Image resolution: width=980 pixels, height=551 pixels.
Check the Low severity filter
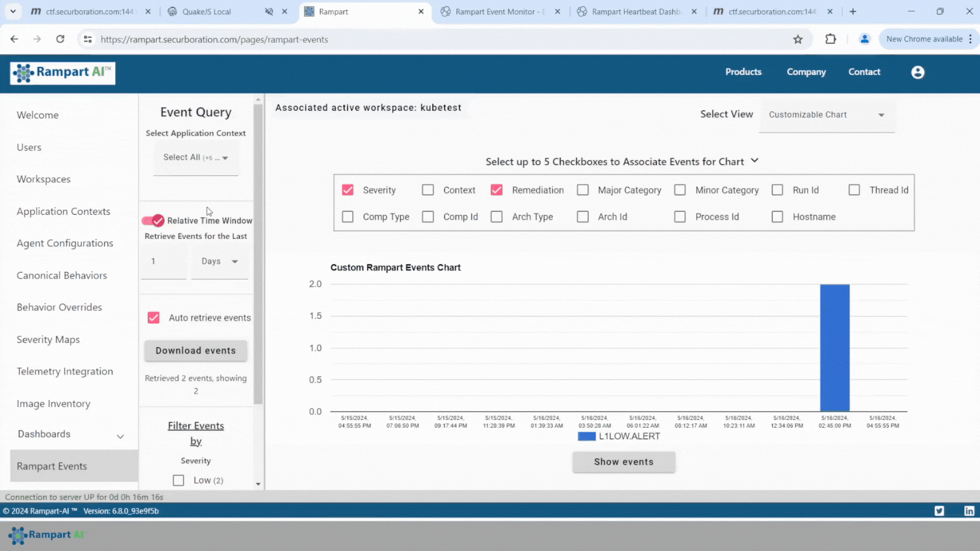tap(178, 481)
